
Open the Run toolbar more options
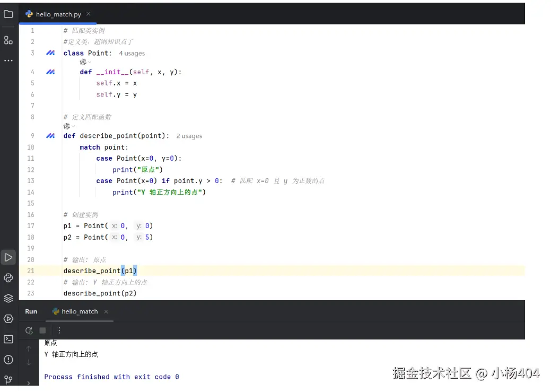(59, 330)
